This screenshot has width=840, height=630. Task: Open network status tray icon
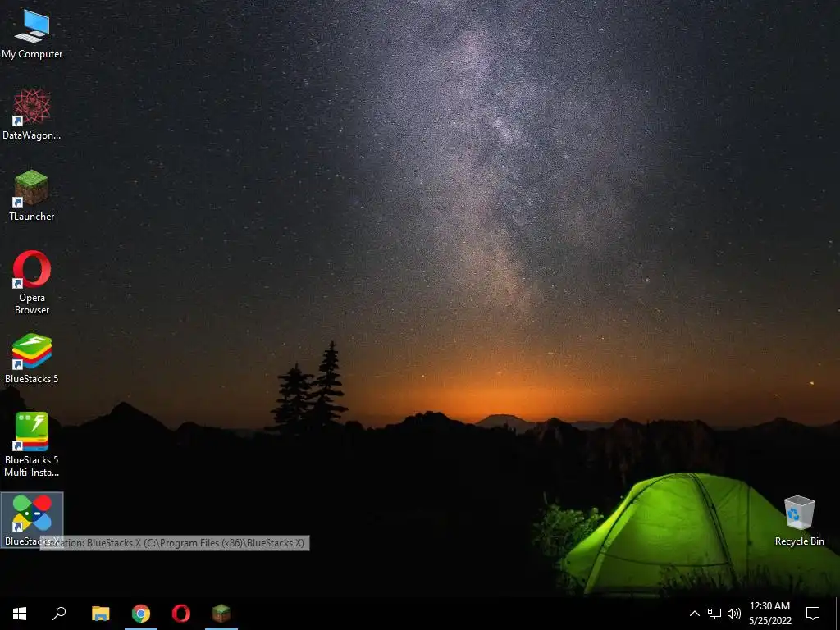click(x=714, y=614)
